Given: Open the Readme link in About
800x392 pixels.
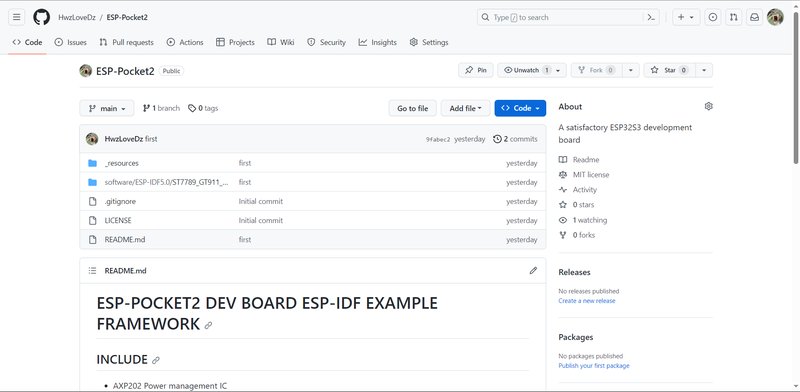Looking at the screenshot, I should 586,160.
